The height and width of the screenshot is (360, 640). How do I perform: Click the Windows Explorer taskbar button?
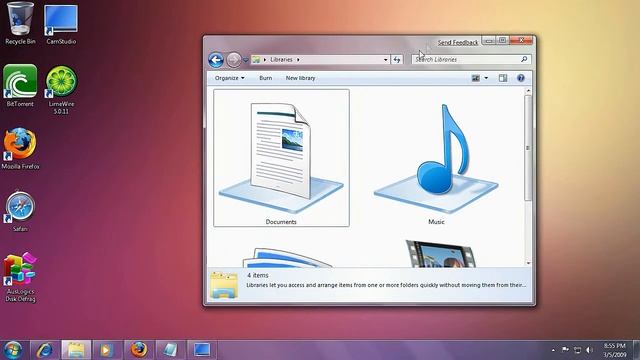tap(76, 350)
